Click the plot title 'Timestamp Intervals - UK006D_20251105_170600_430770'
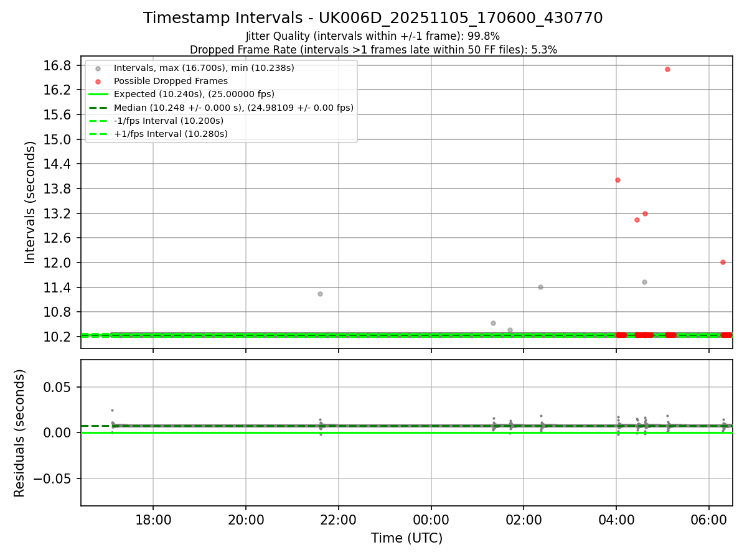The image size is (747, 560). 373,18
